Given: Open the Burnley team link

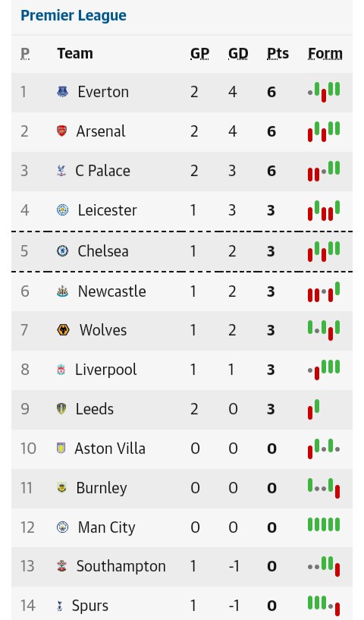Looking at the screenshot, I should 102,488.
